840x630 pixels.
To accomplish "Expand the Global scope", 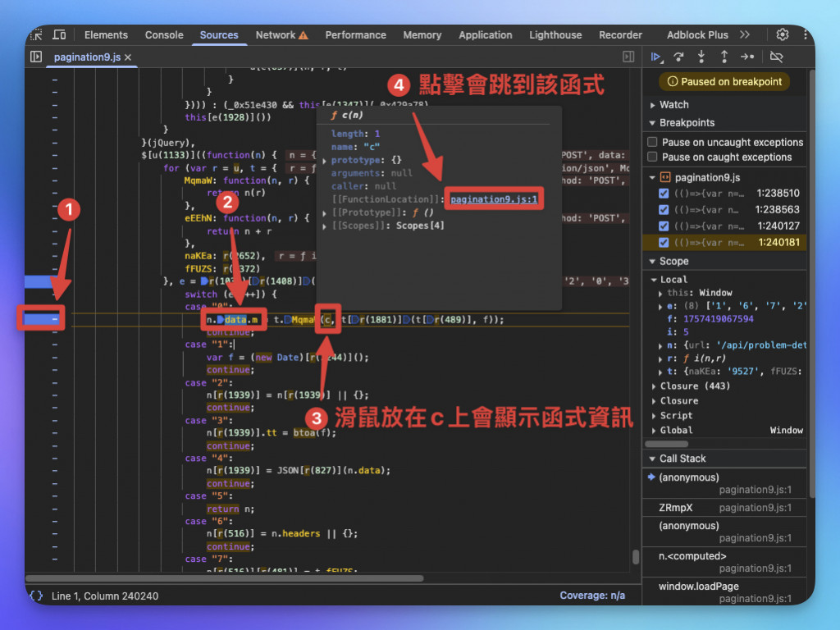I will pyautogui.click(x=654, y=430).
